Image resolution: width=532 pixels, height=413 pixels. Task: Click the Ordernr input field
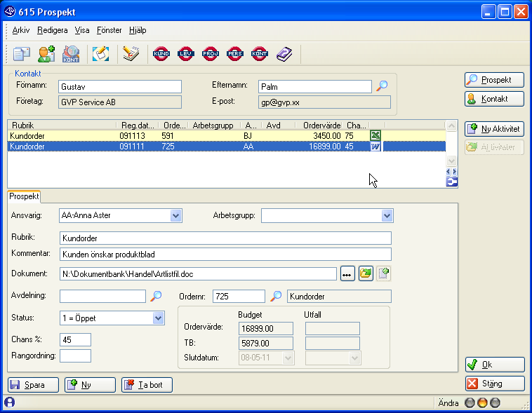click(x=239, y=297)
